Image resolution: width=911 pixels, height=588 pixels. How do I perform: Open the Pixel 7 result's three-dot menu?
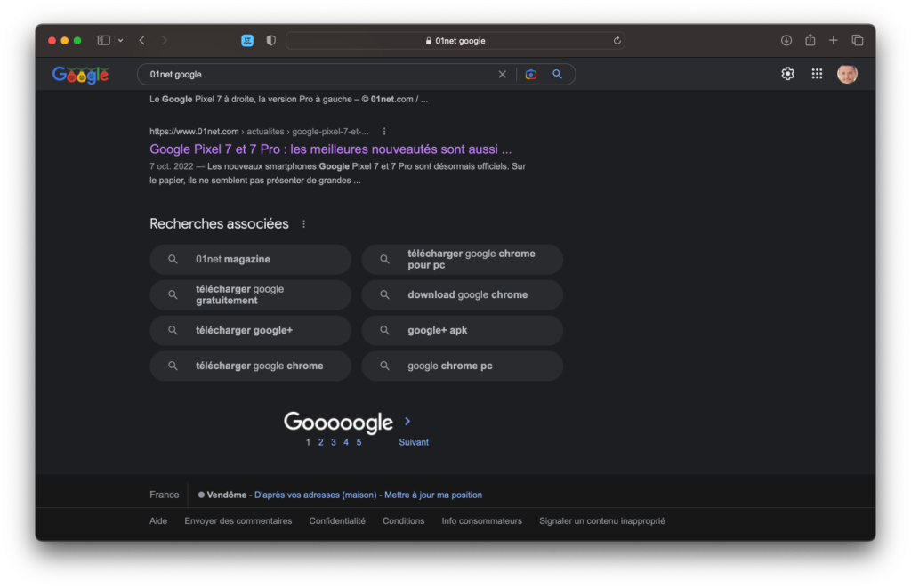pyautogui.click(x=384, y=132)
